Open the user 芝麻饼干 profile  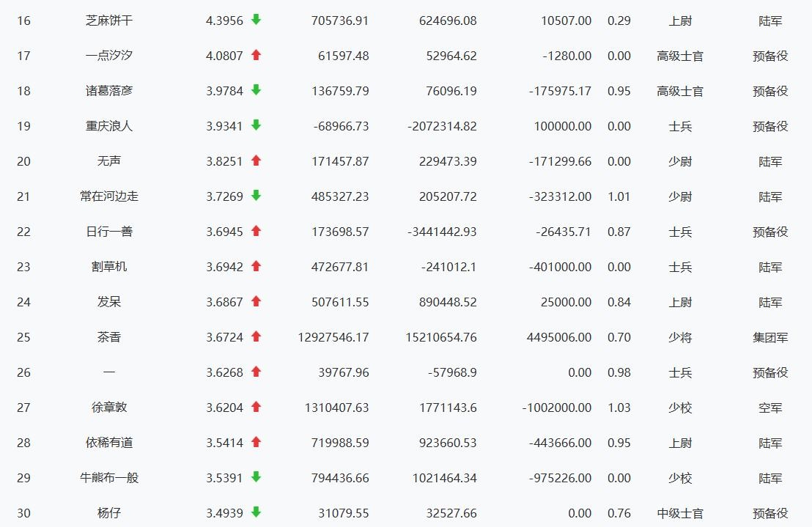109,21
